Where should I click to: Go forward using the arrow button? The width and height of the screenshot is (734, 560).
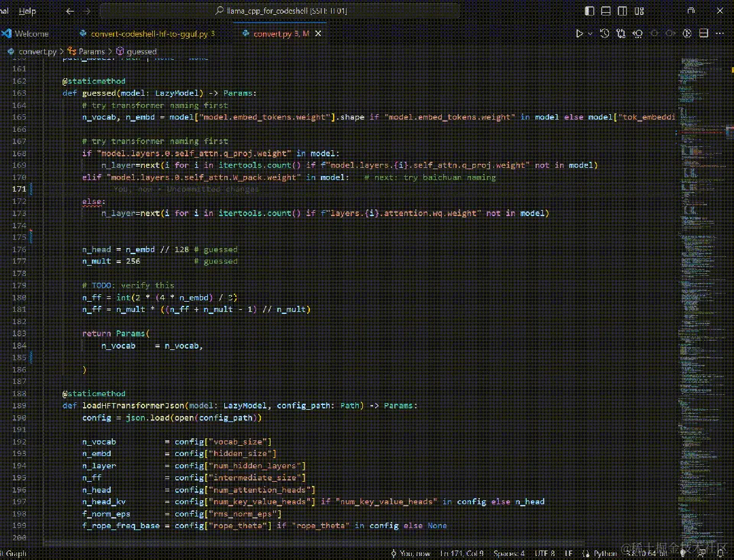click(x=86, y=11)
